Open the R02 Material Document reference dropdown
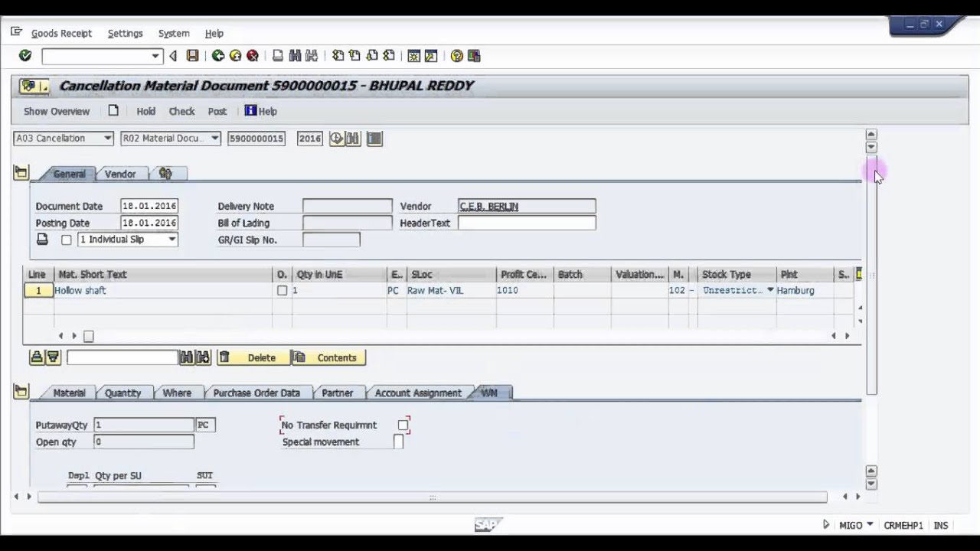 pyautogui.click(x=215, y=139)
